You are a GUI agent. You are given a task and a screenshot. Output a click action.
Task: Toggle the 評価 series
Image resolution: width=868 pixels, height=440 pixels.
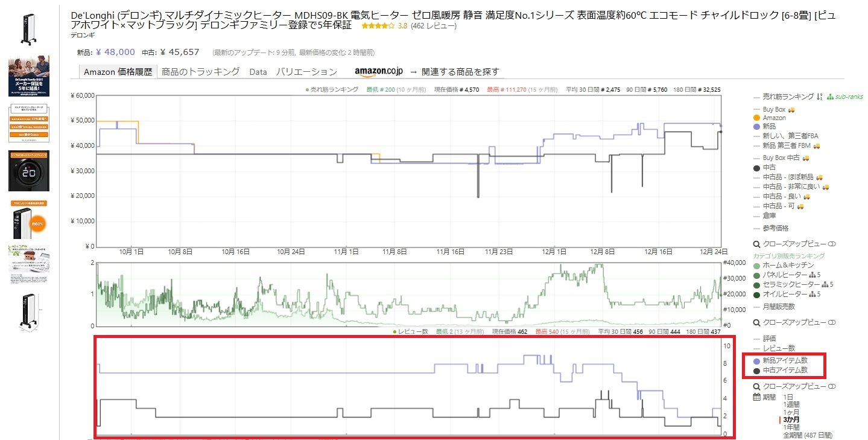click(765, 339)
